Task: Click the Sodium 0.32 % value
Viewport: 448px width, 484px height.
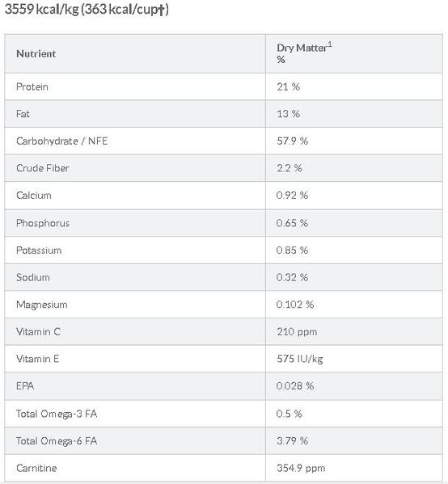Action: 292,277
